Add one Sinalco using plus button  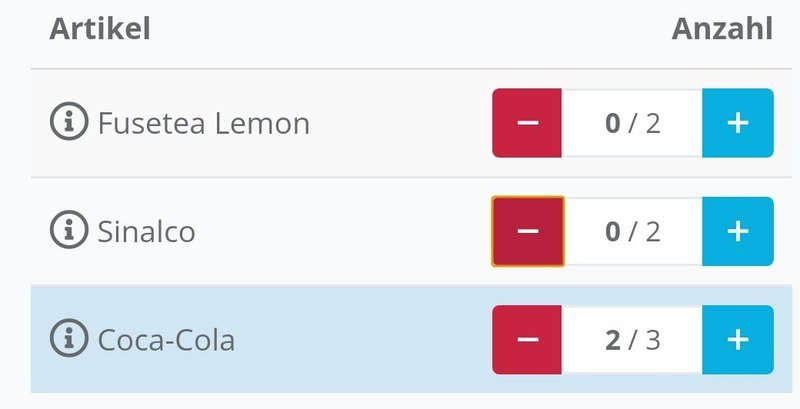[x=737, y=231]
